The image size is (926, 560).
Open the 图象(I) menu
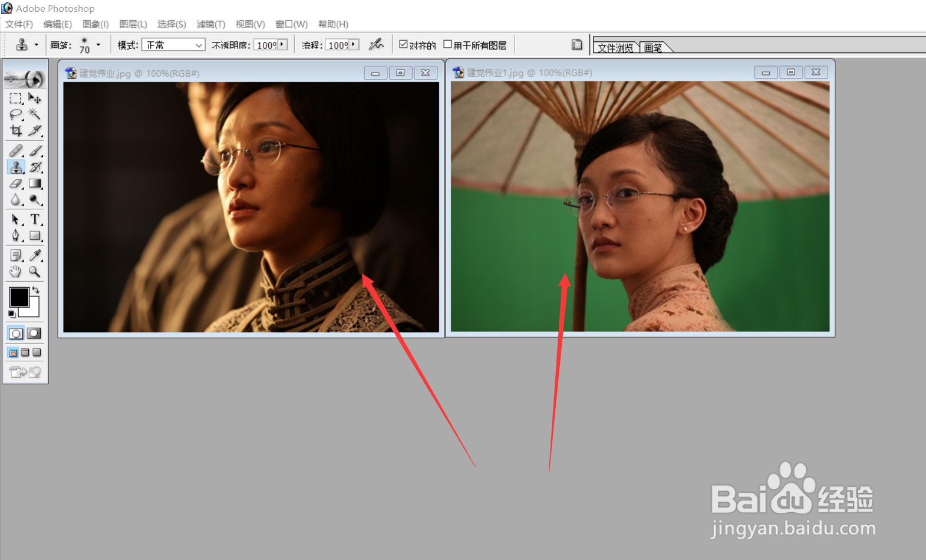(x=95, y=24)
